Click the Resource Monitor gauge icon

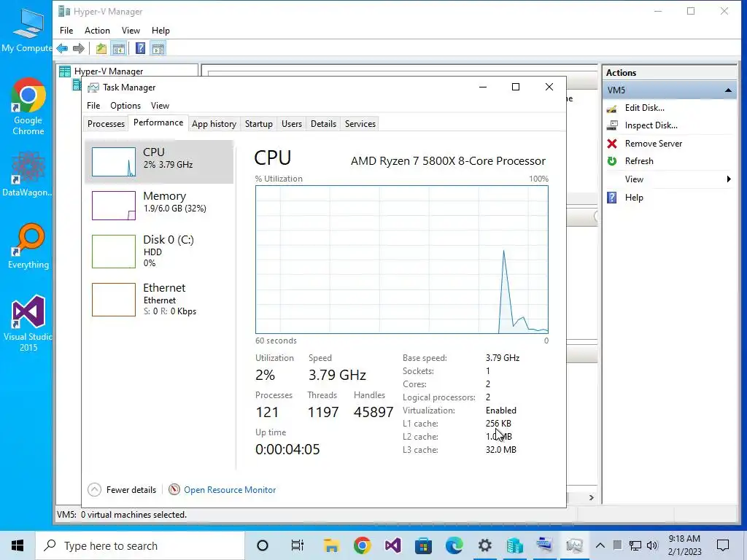174,489
